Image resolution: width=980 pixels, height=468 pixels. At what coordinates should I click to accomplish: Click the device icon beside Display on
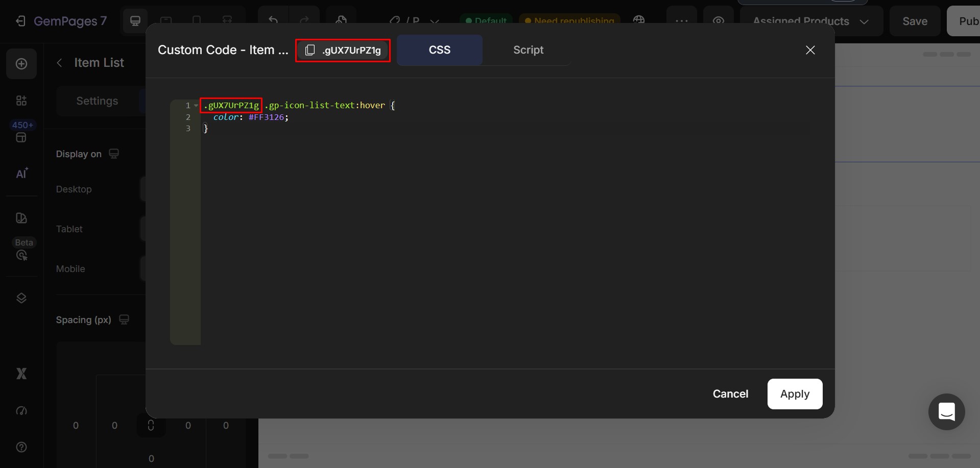pos(114,154)
